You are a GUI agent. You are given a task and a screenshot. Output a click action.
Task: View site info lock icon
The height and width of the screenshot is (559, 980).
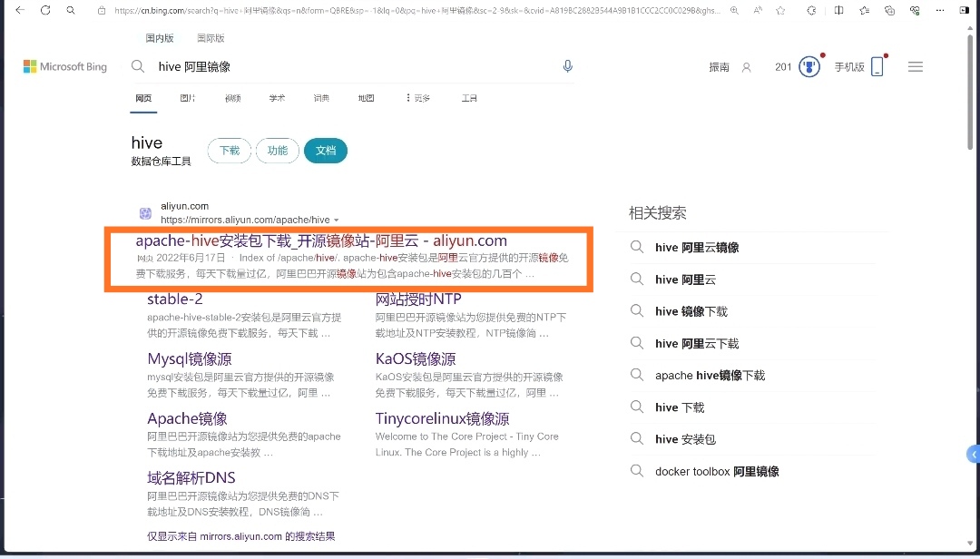point(102,11)
